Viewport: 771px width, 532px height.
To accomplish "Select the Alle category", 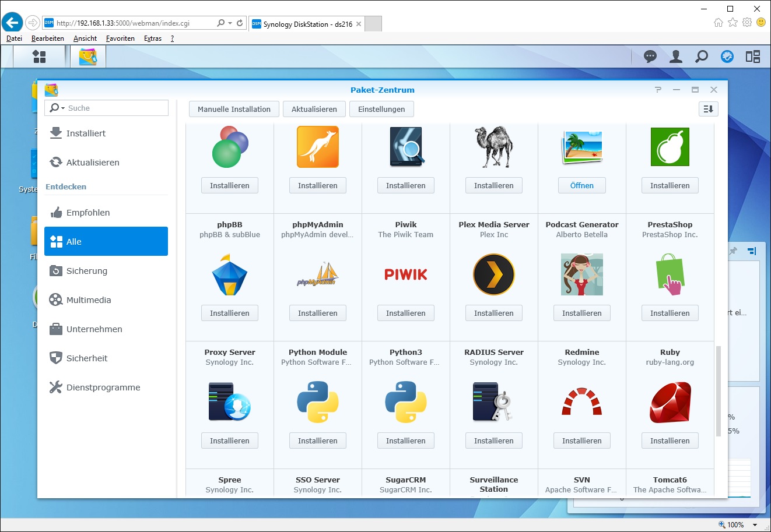I will coord(106,241).
